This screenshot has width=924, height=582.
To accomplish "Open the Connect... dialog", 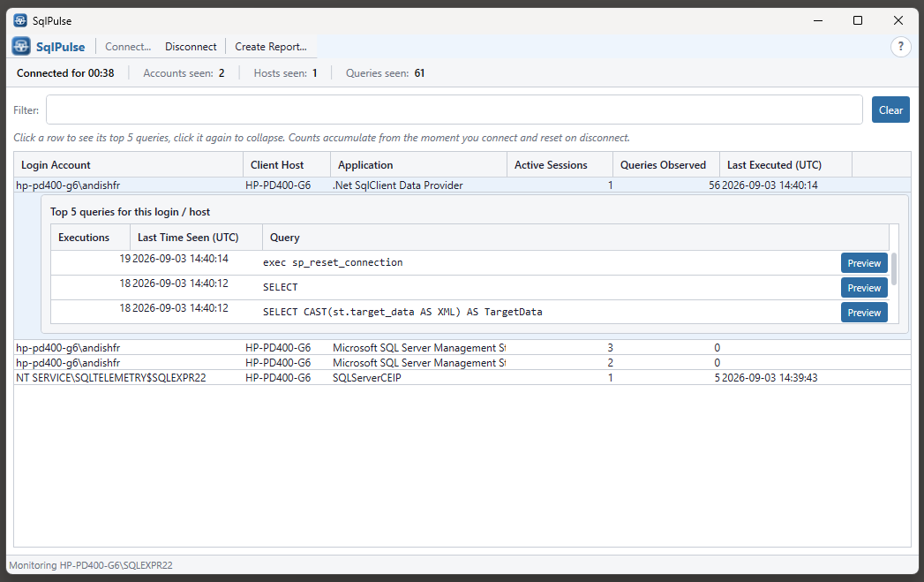I will [128, 47].
